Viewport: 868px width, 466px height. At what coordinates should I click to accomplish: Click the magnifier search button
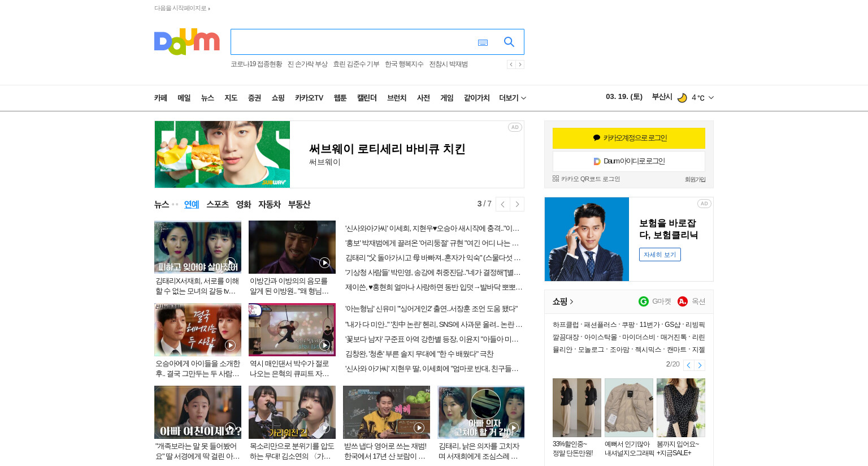click(509, 42)
